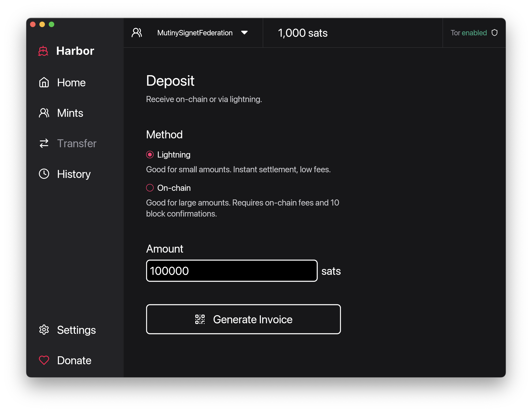Open the Home page label
532x412 pixels.
[x=71, y=83]
